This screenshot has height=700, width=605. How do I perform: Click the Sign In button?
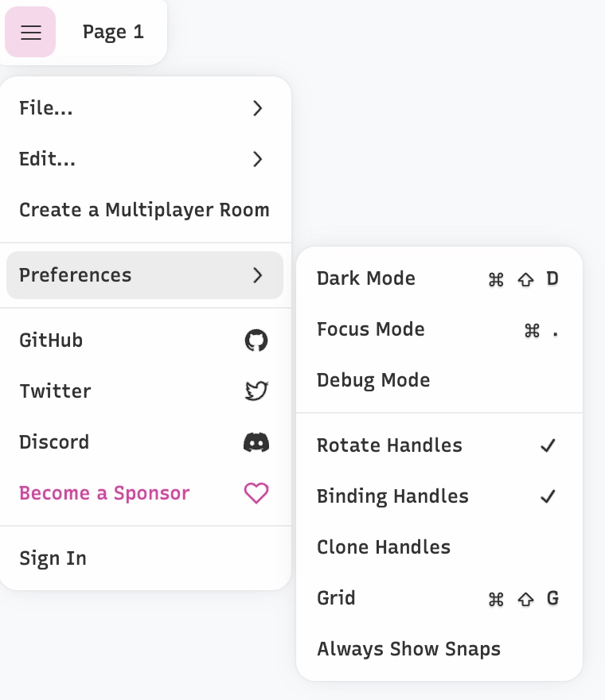[53, 558]
